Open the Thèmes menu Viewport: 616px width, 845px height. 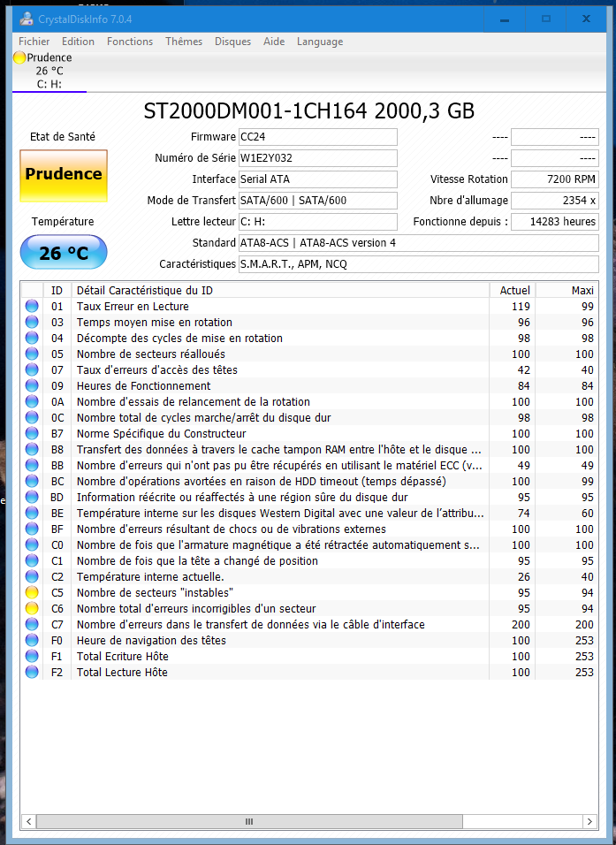[184, 42]
